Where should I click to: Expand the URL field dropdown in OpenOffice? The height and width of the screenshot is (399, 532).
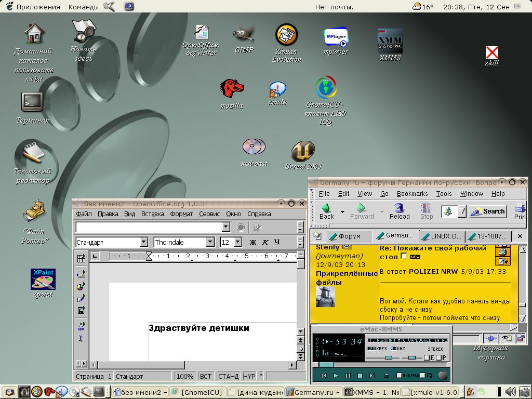(226, 228)
